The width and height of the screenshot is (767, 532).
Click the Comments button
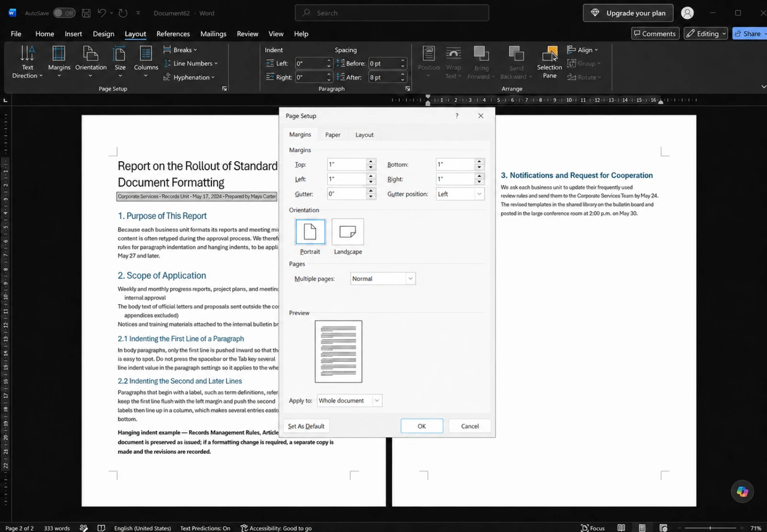pyautogui.click(x=655, y=34)
